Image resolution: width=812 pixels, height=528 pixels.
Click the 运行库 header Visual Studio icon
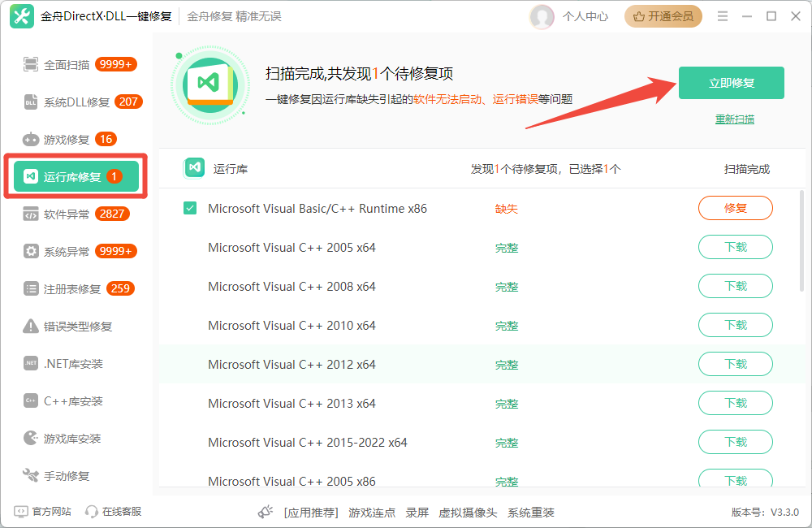click(195, 168)
